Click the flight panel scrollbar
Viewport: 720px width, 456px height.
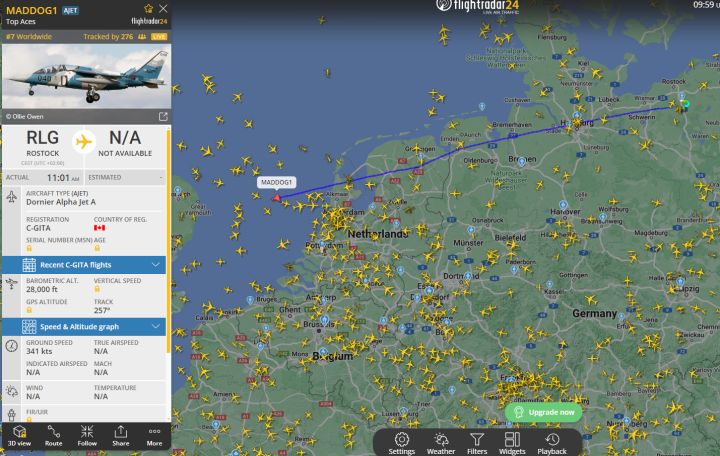[169, 241]
